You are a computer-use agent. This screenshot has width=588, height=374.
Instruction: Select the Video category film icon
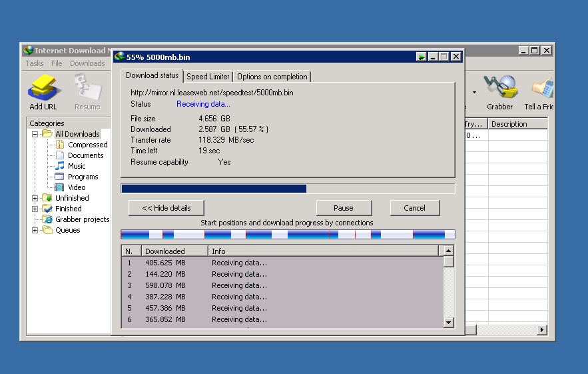click(x=59, y=187)
